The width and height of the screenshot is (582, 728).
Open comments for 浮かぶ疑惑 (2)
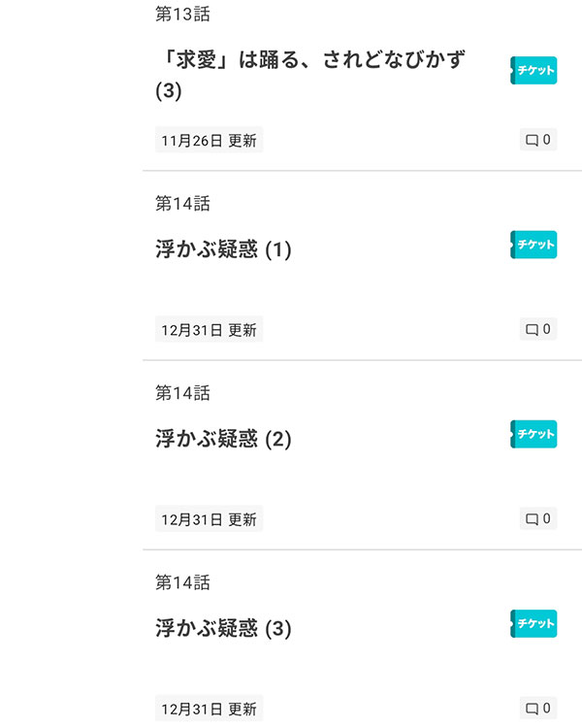pyautogui.click(x=538, y=518)
